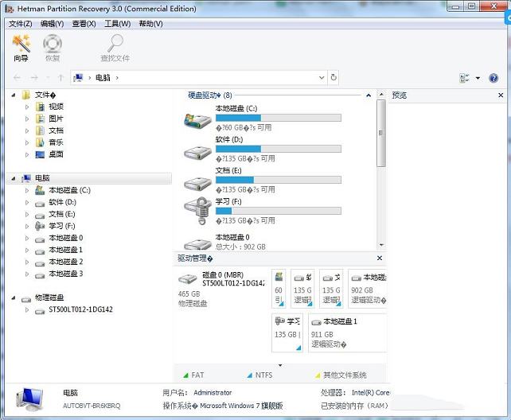Collapse the 电脑 tree node
Image resolution: width=511 pixels, height=420 pixels.
(14, 178)
